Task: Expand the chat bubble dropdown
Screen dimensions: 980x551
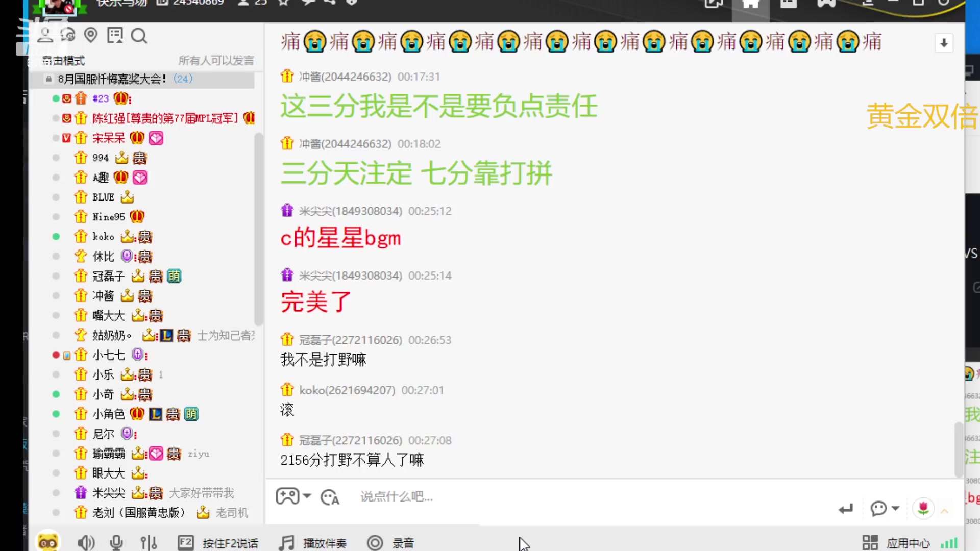Action: tap(895, 508)
